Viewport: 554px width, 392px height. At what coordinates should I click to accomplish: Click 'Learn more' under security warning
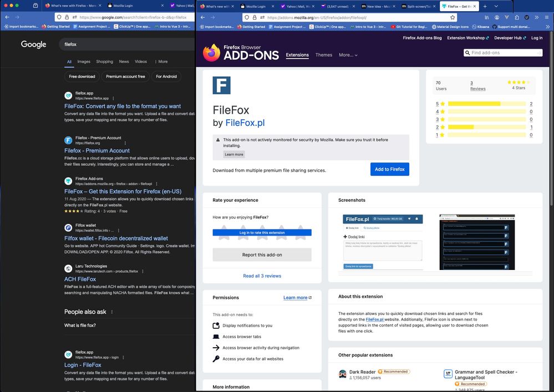pyautogui.click(x=234, y=154)
